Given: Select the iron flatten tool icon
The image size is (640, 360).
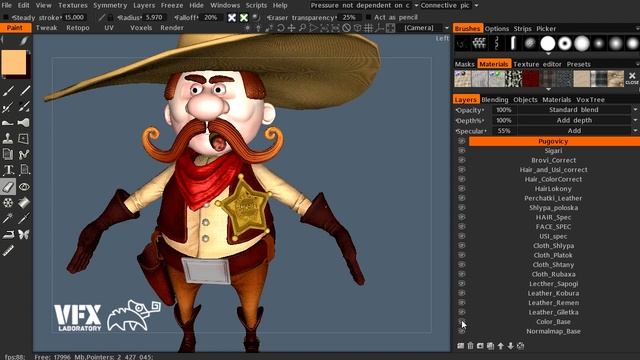Looking at the screenshot, I should (8, 234).
